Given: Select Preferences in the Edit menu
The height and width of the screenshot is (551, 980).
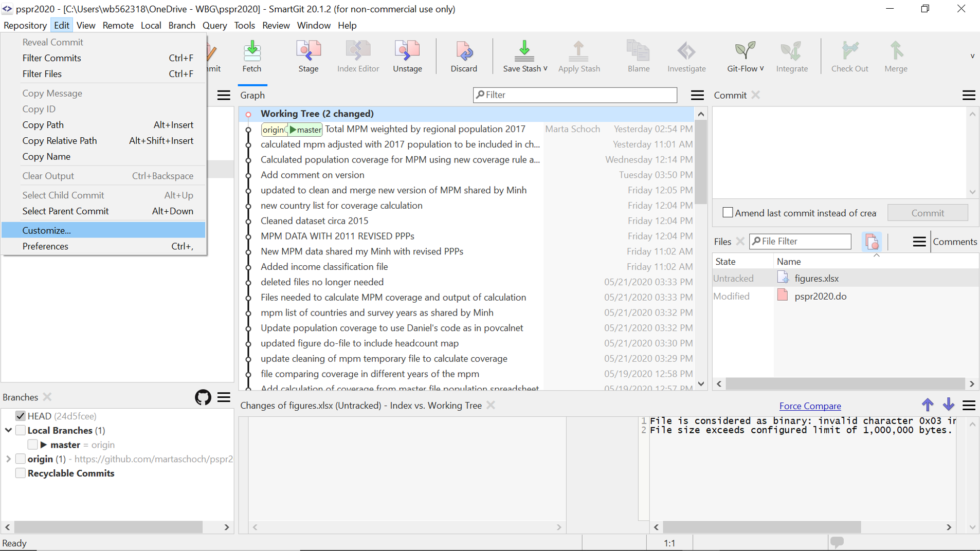Looking at the screenshot, I should pos(103,246).
